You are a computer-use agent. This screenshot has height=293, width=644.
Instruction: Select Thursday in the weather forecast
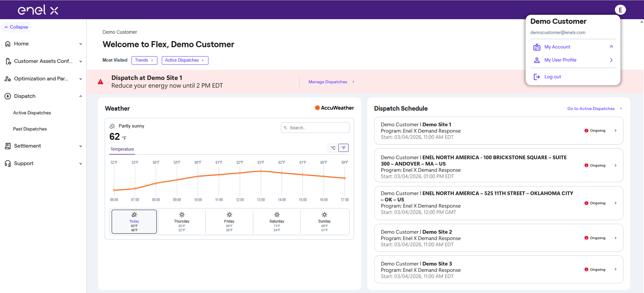point(182,222)
